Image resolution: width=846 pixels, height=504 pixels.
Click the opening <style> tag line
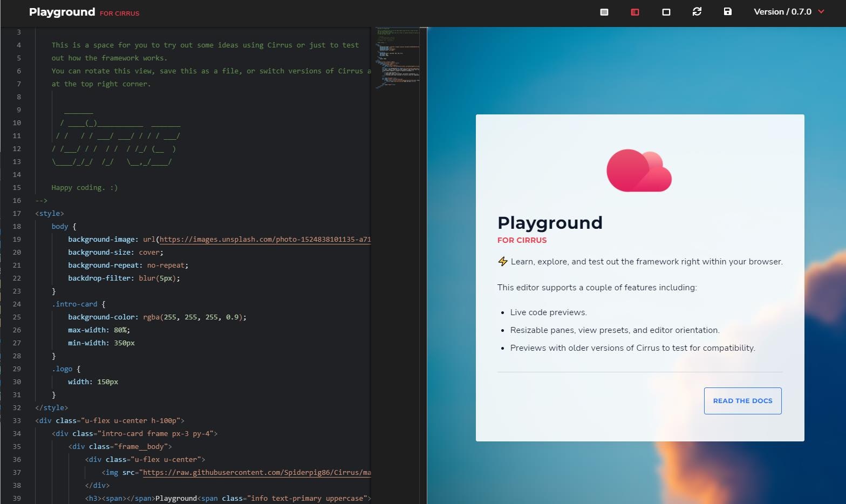pos(50,214)
